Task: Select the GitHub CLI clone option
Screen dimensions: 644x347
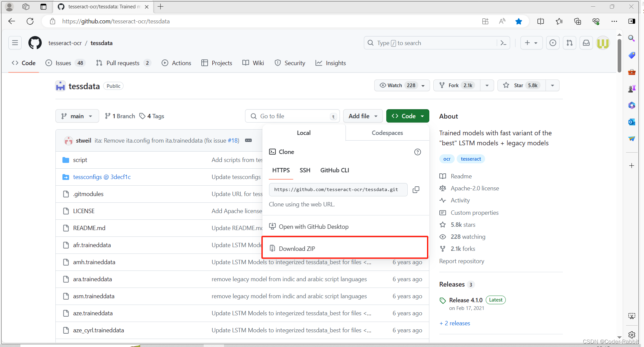Action: pos(335,170)
